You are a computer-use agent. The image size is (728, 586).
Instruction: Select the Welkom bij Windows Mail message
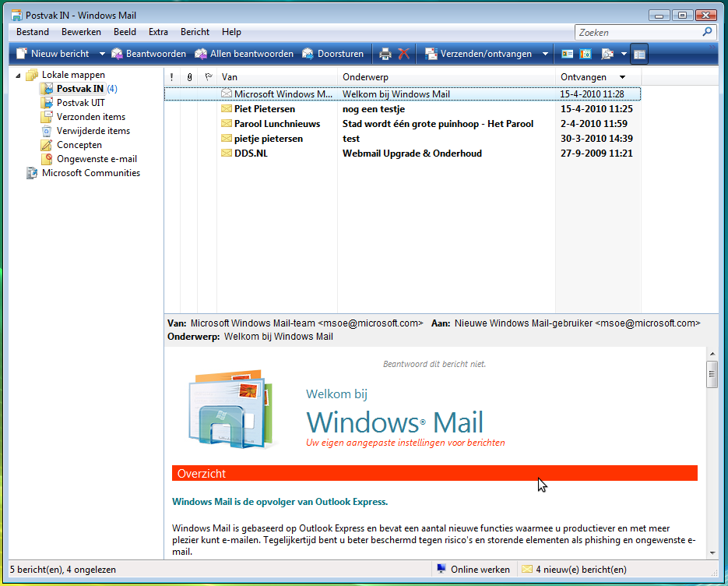click(x=403, y=94)
